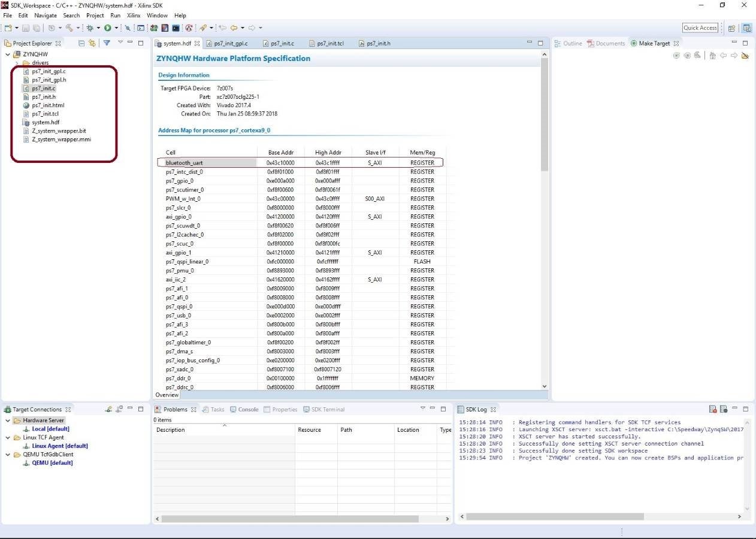The width and height of the screenshot is (756, 539).
Task: Click the home icon in Make Target panel
Action: (712, 56)
